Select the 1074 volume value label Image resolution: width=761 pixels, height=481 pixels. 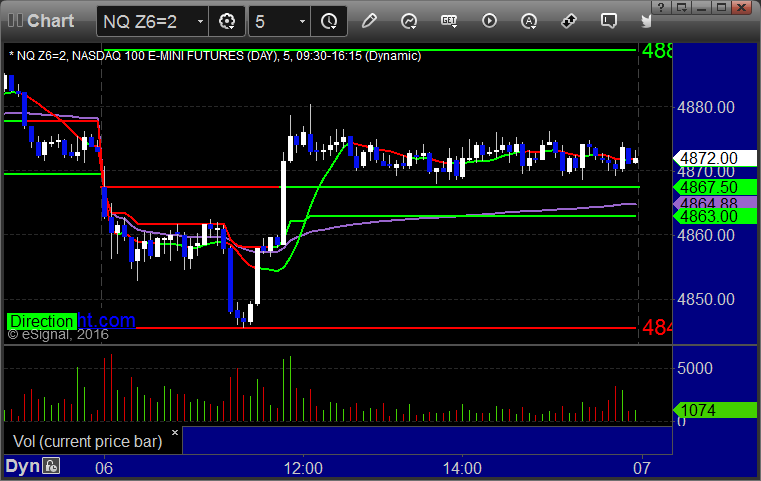pyautogui.click(x=715, y=410)
